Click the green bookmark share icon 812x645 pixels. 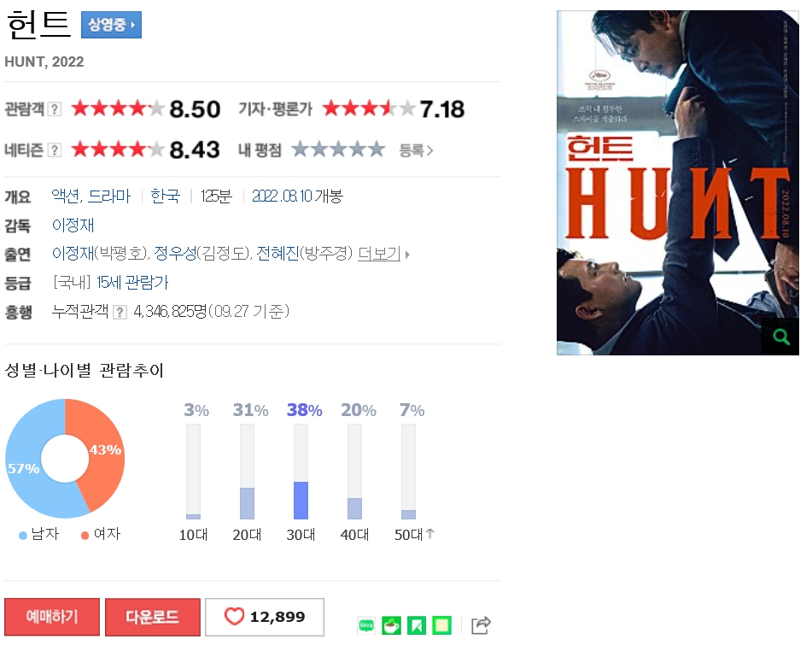pos(417,625)
